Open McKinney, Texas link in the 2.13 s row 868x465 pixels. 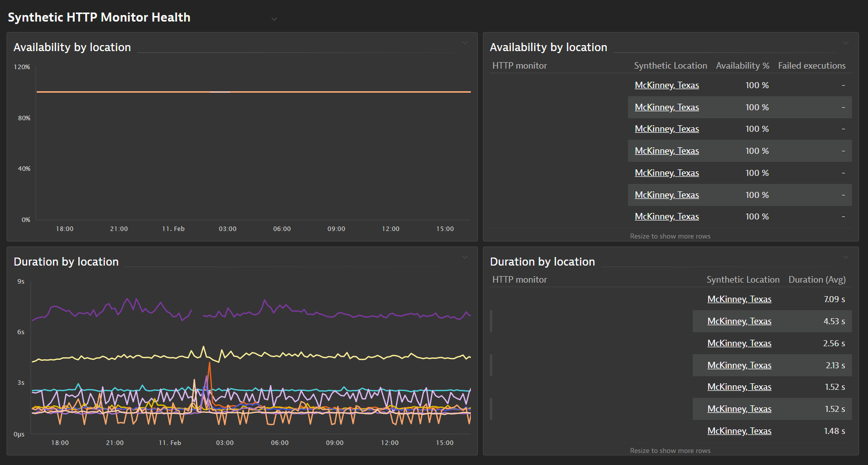pyautogui.click(x=739, y=365)
